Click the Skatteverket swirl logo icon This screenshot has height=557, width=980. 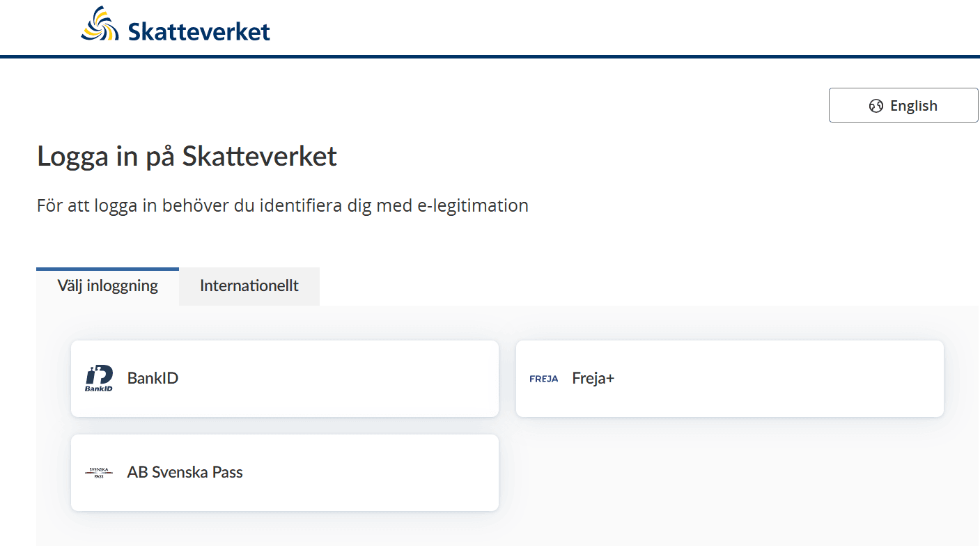point(100,24)
